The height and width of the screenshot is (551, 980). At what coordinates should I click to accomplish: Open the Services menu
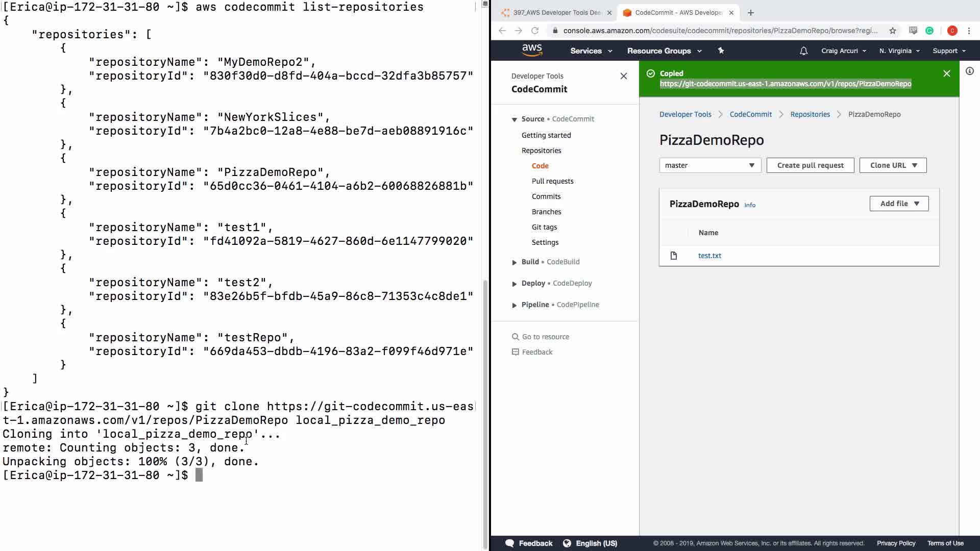(x=591, y=51)
